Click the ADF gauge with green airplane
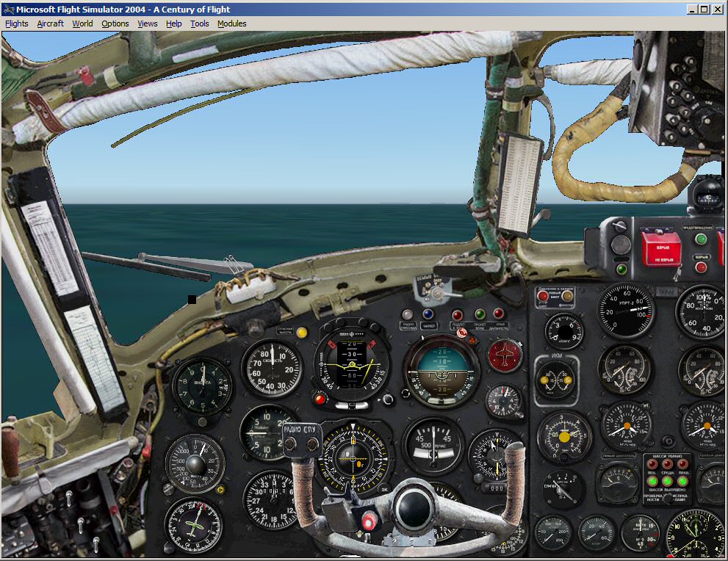 click(x=194, y=525)
